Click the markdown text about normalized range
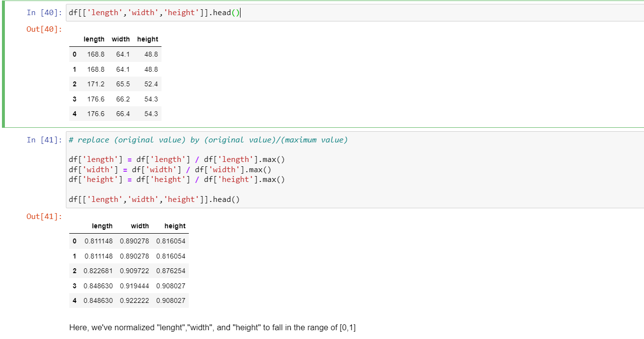The width and height of the screenshot is (644, 339). [212, 328]
